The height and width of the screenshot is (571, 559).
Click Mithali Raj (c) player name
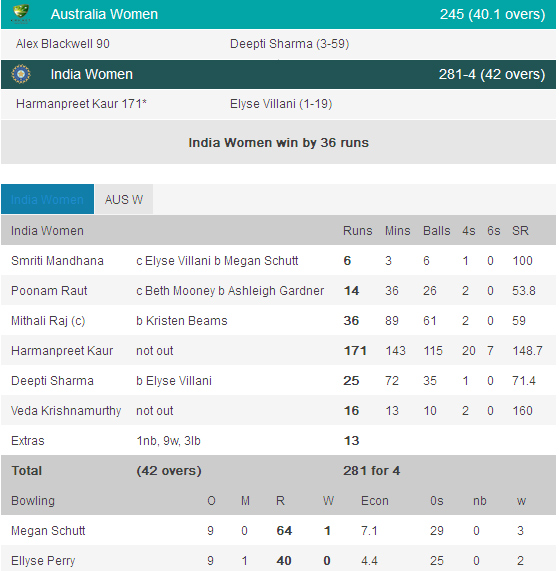click(48, 321)
